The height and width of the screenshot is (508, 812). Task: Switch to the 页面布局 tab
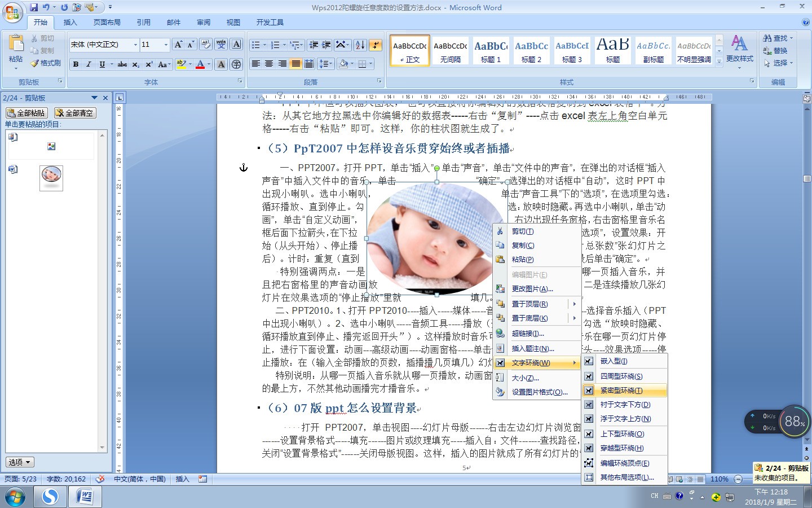coord(107,23)
